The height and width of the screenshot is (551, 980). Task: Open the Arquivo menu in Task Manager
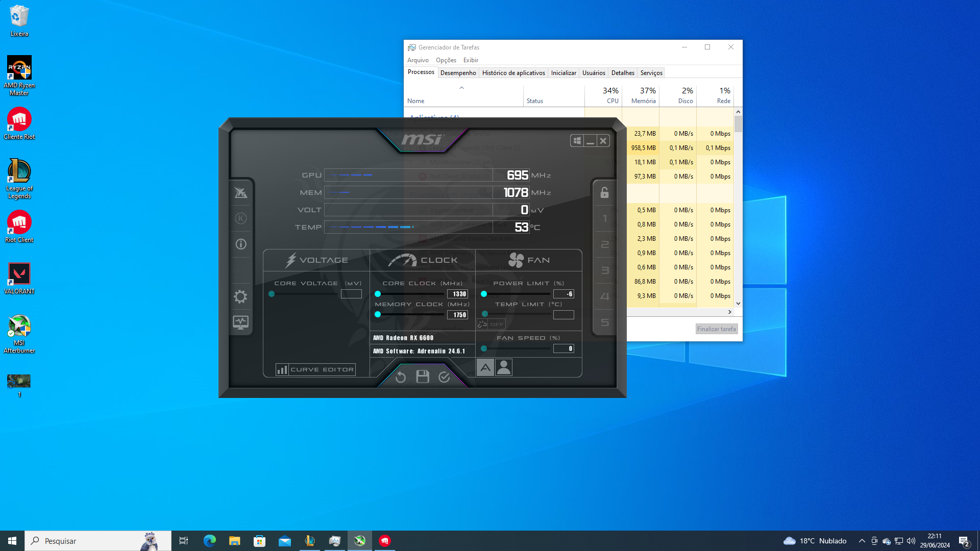click(x=418, y=60)
